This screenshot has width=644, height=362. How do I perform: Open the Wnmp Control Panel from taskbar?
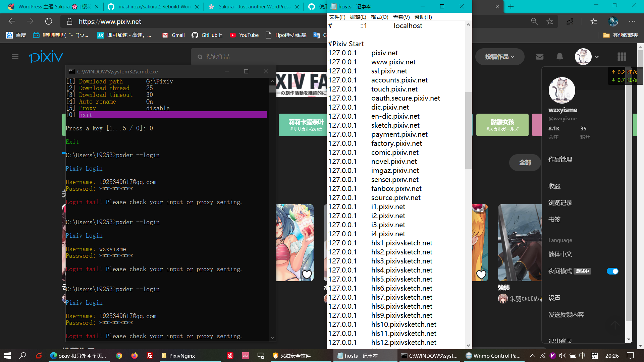click(x=493, y=356)
